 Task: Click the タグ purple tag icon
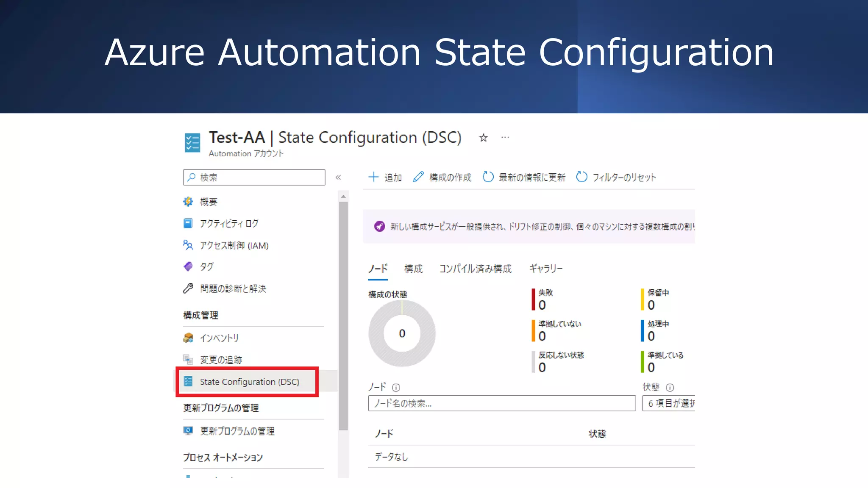188,266
